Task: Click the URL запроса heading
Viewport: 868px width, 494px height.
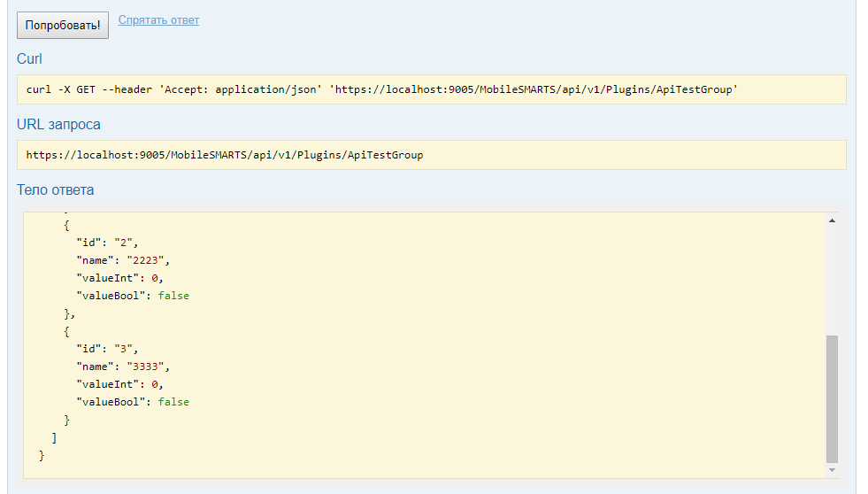Action: click(58, 124)
